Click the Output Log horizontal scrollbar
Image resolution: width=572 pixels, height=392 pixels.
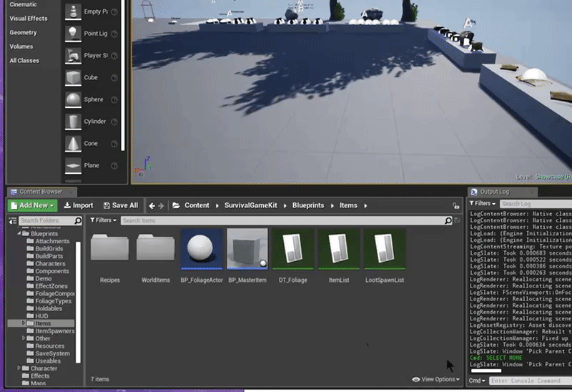(x=486, y=371)
